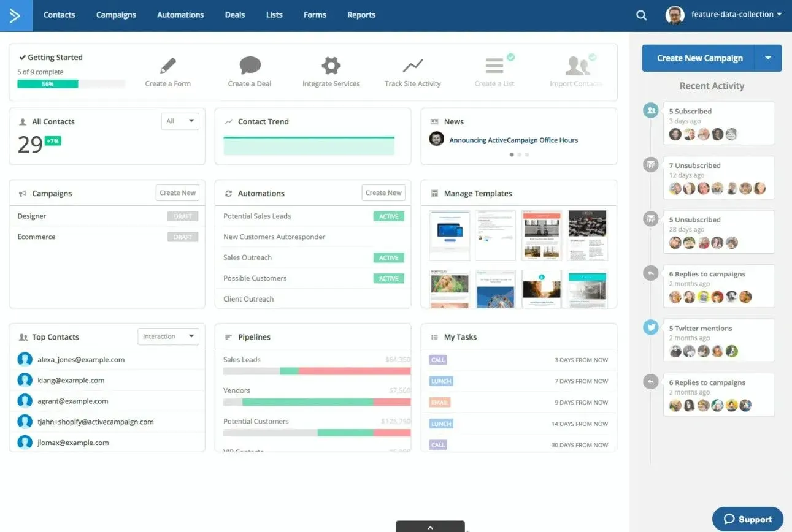The height and width of the screenshot is (532, 792).
Task: Click the second page dot under News
Action: click(518, 154)
